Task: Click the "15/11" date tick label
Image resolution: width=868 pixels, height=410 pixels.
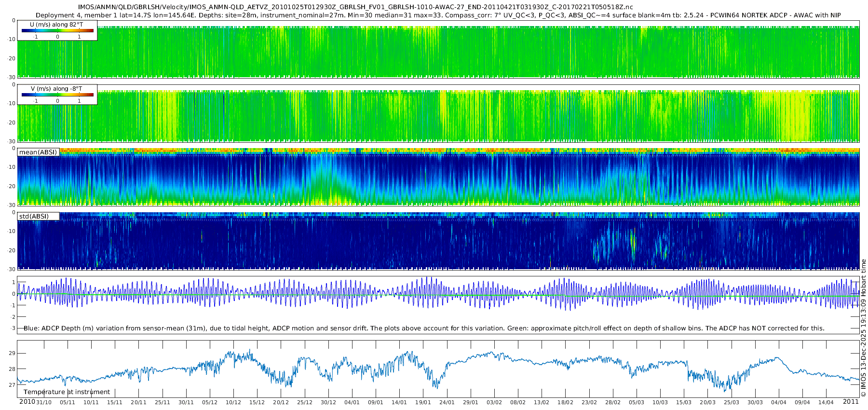Action: click(115, 402)
